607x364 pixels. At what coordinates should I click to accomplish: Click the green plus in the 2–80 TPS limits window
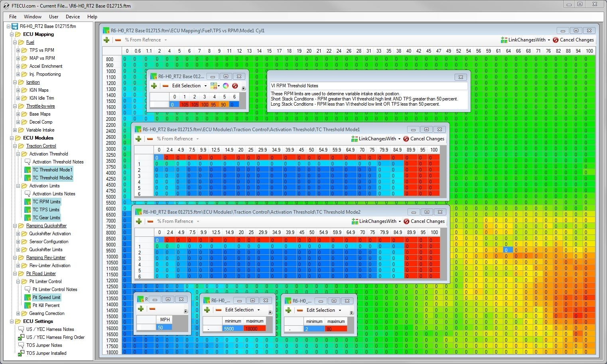pyautogui.click(x=288, y=310)
